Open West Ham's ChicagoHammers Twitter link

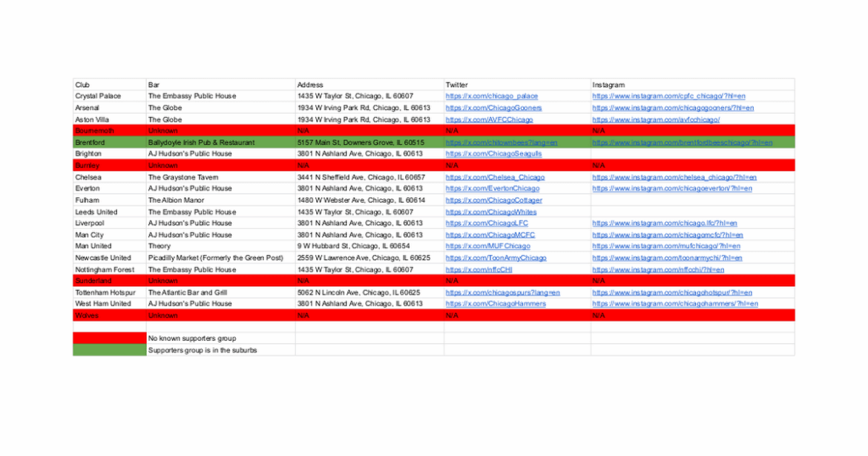click(494, 303)
